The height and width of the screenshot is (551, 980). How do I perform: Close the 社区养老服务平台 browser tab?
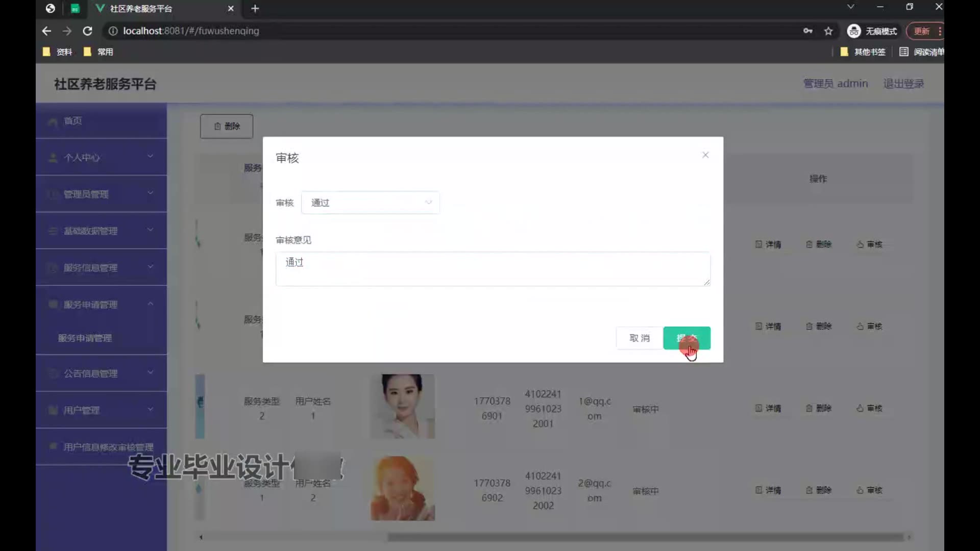231,9
